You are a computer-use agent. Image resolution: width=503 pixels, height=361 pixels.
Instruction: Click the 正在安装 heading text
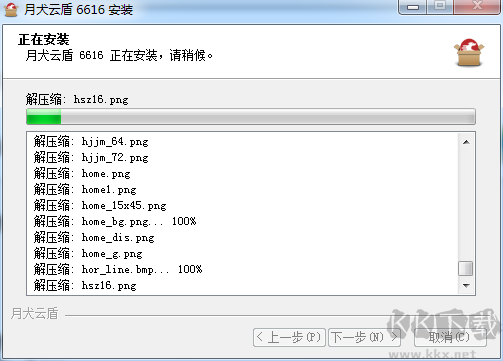pos(44,39)
